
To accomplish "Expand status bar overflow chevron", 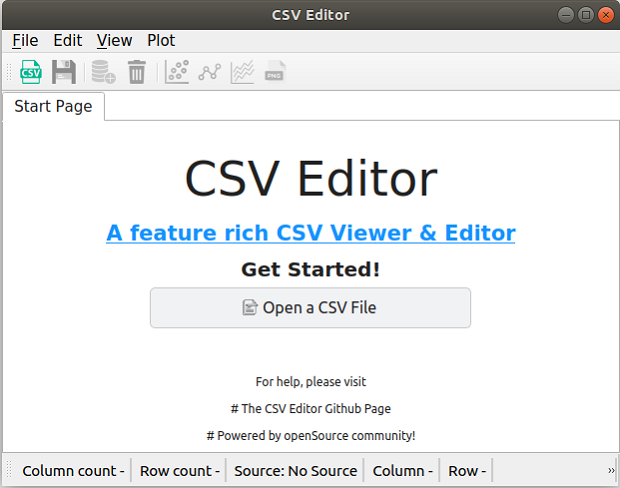I will tap(611, 471).
